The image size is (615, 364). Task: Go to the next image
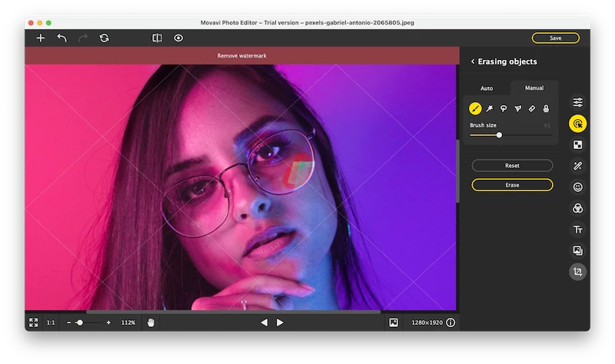click(280, 323)
